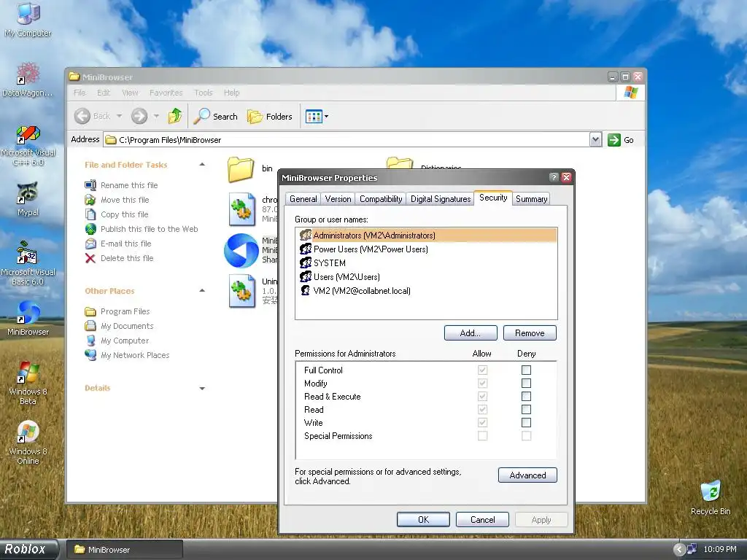The image size is (747, 560).
Task: Open the Tools menu in Explorer
Action: click(203, 93)
